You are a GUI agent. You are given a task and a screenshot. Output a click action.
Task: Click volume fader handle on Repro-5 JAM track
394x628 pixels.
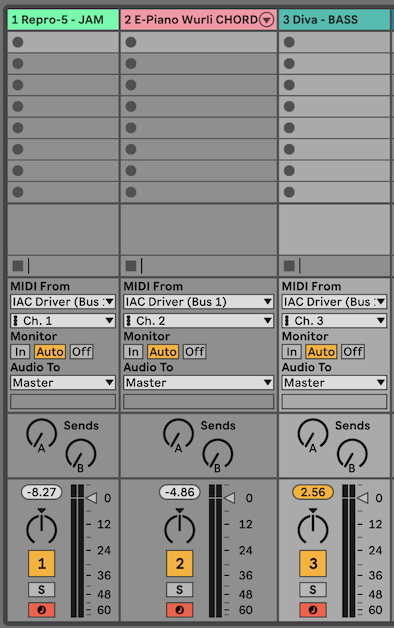[x=92, y=498]
